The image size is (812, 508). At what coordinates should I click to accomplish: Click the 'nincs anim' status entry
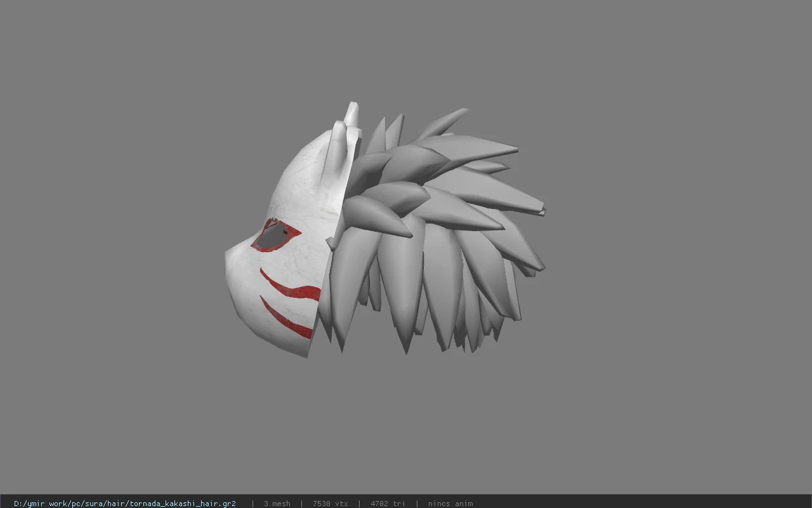tap(450, 504)
